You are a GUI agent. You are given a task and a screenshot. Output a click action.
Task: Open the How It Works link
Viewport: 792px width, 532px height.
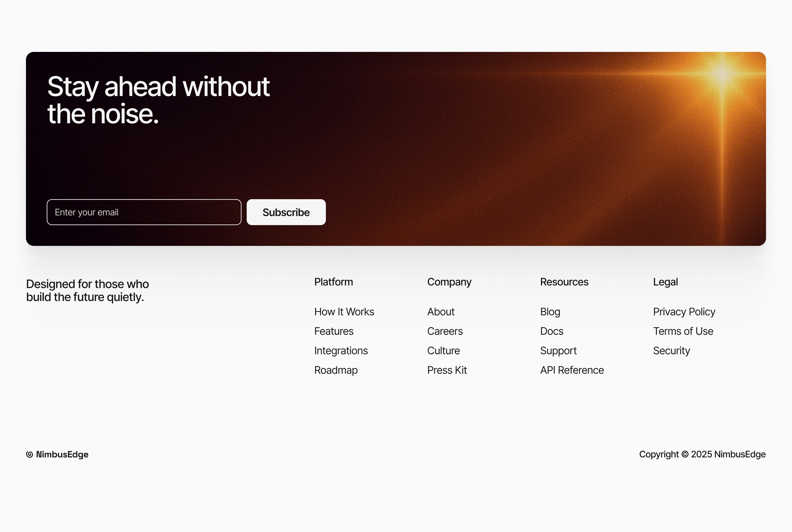click(344, 312)
